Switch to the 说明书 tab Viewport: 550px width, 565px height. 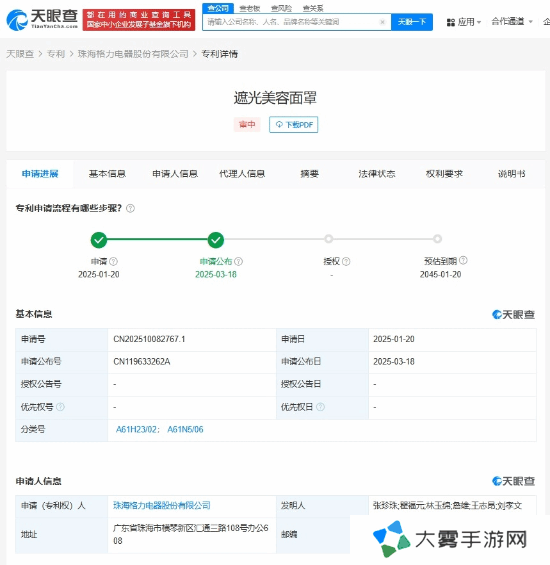point(511,174)
